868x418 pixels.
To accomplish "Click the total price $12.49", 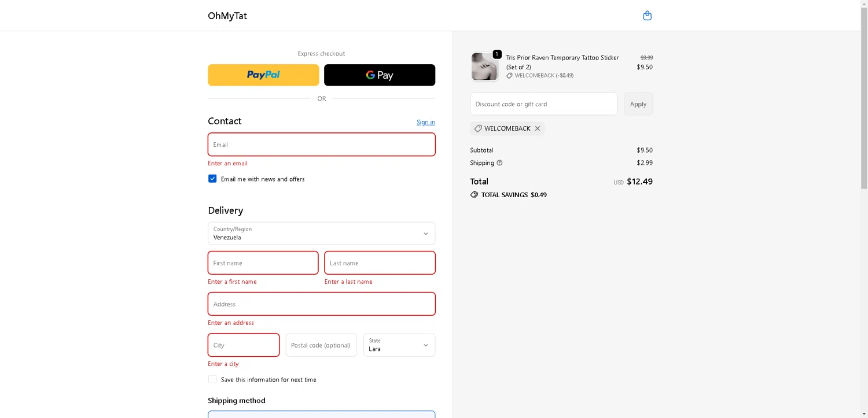I will [639, 182].
